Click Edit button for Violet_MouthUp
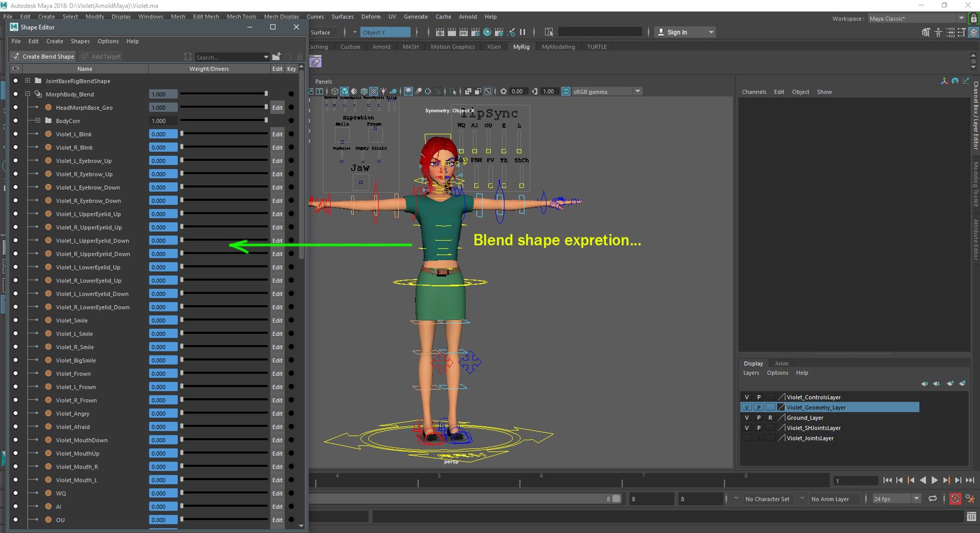 (277, 453)
